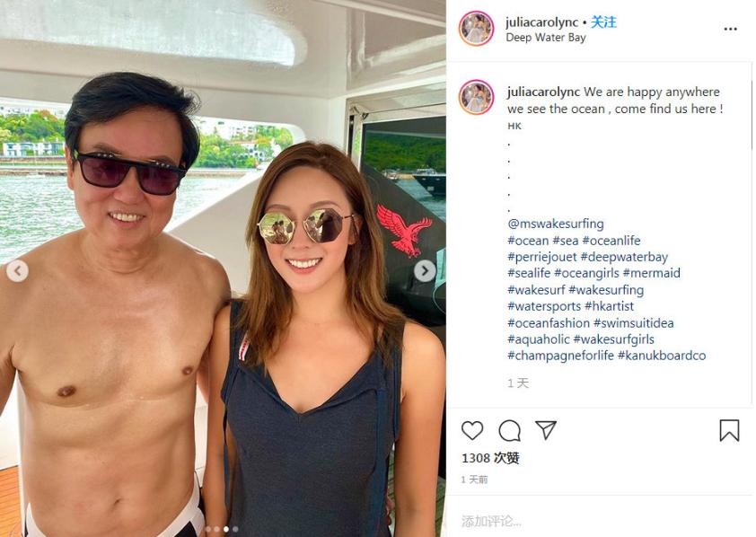Click juliacarolync username in header
756x537 pixels.
(x=542, y=22)
